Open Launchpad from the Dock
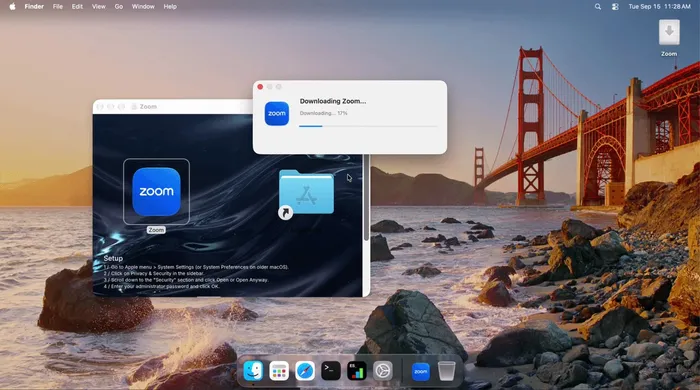 (x=279, y=371)
